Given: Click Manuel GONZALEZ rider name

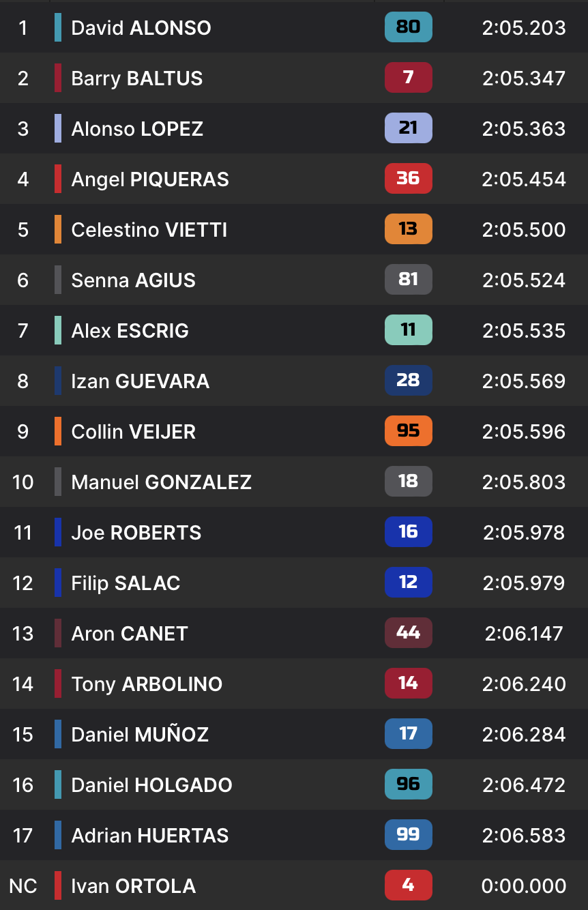Looking at the screenshot, I should tap(162, 482).
